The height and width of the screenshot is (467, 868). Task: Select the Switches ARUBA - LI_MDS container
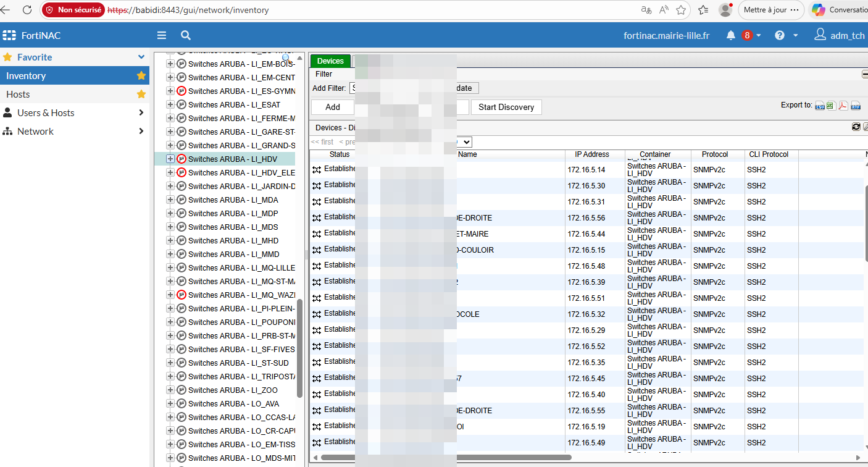[233, 227]
